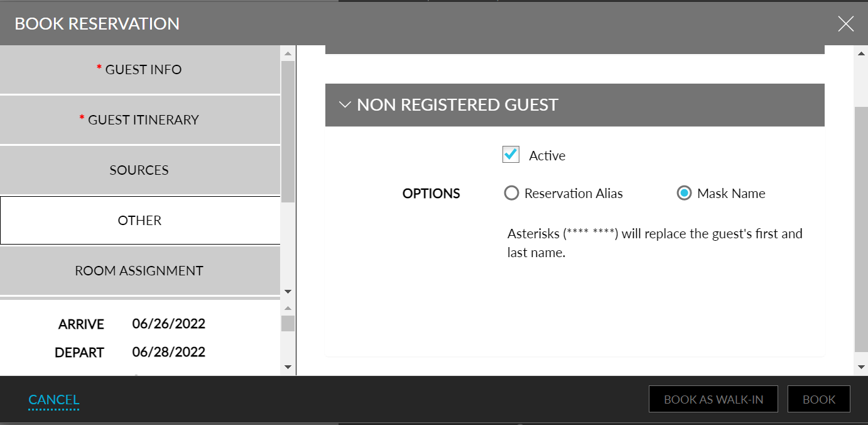Image resolution: width=868 pixels, height=425 pixels.
Task: Click the CANCEL link
Action: (53, 399)
